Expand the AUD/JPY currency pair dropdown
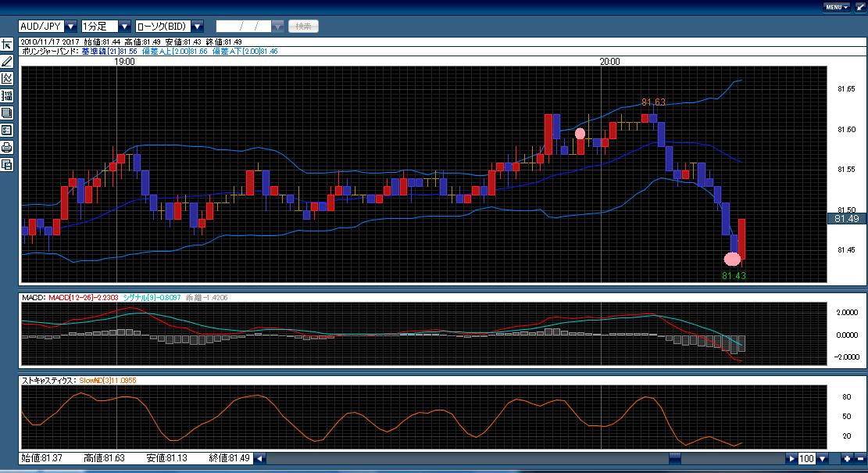Image resolution: width=868 pixels, height=473 pixels. (x=71, y=26)
